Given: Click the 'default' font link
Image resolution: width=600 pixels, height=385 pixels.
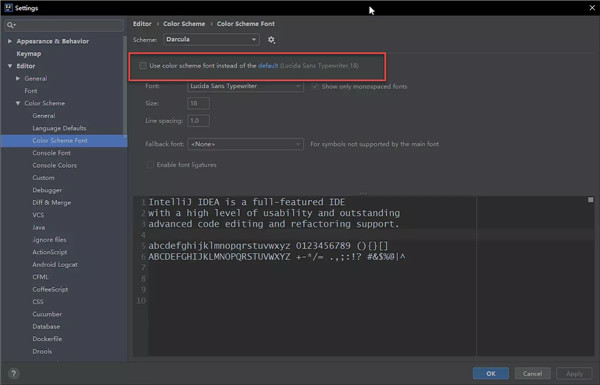Looking at the screenshot, I should 268,66.
